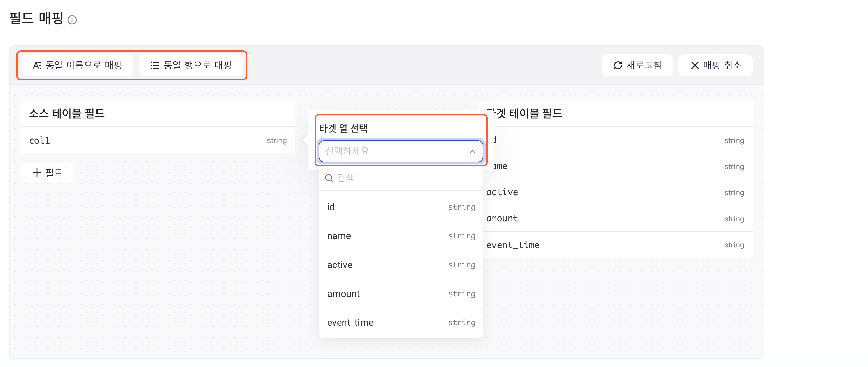This screenshot has height=367, width=868.
Task: Select amount option in the dropdown list
Action: tap(401, 293)
